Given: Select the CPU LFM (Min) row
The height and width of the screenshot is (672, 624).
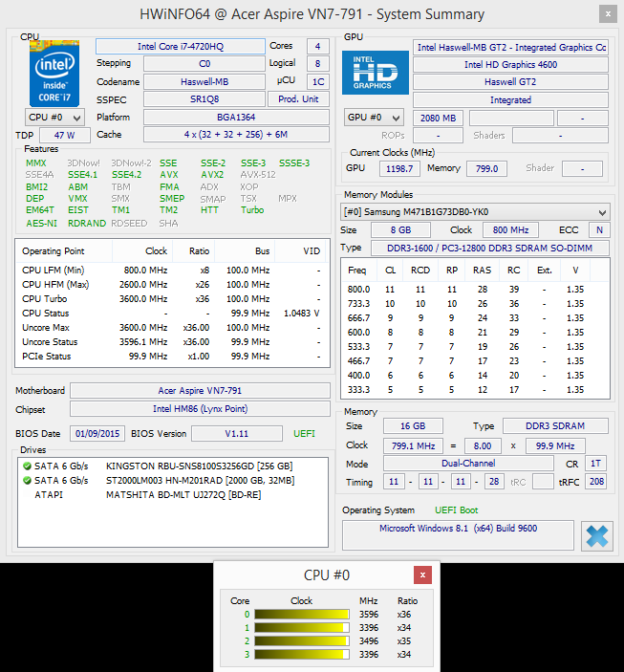Looking at the screenshot, I should coord(172,271).
